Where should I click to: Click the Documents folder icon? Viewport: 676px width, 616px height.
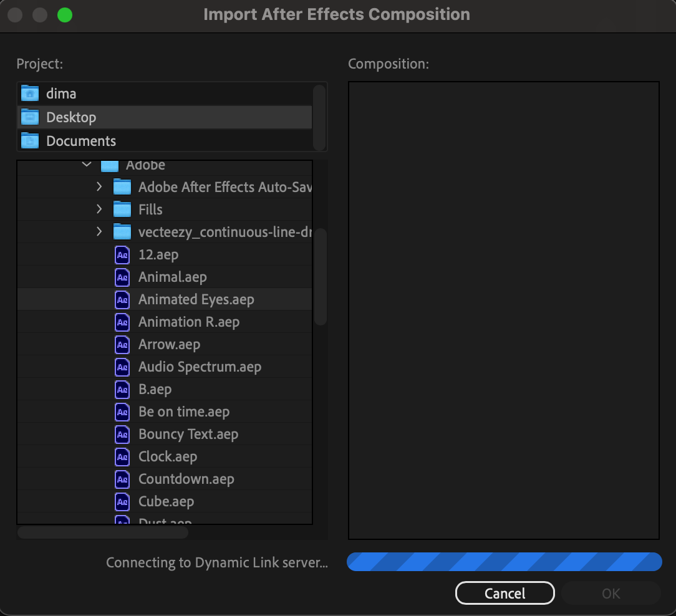point(30,140)
